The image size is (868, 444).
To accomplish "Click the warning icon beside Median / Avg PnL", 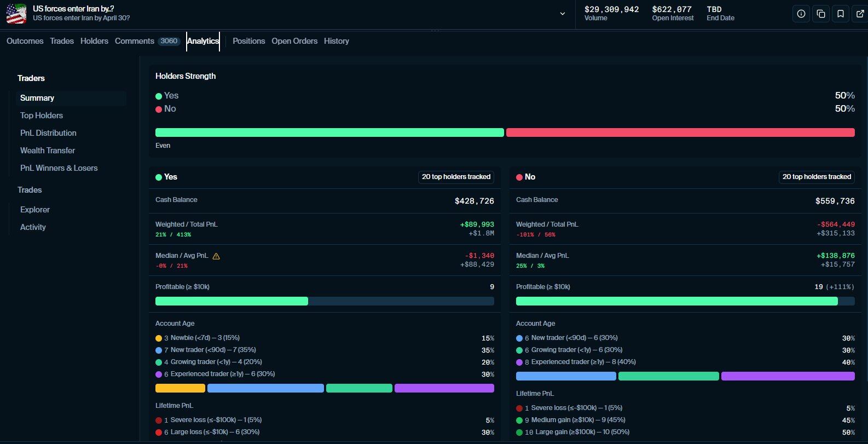I will coord(216,256).
